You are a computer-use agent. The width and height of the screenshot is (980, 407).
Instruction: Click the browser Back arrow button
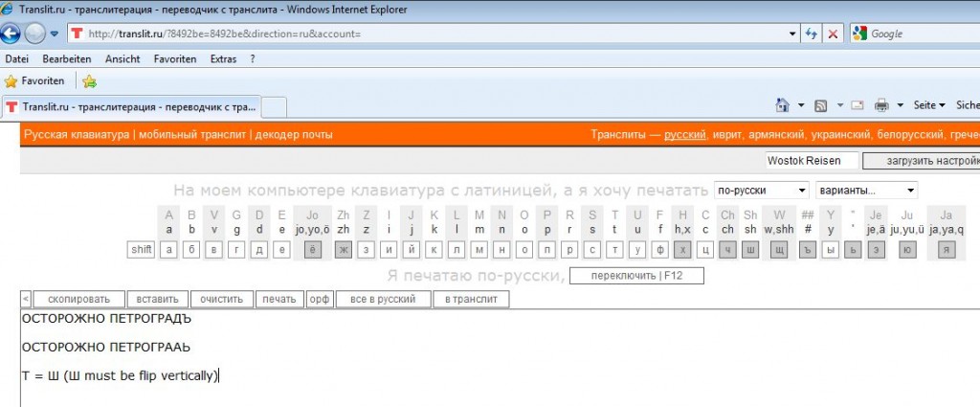point(11,34)
